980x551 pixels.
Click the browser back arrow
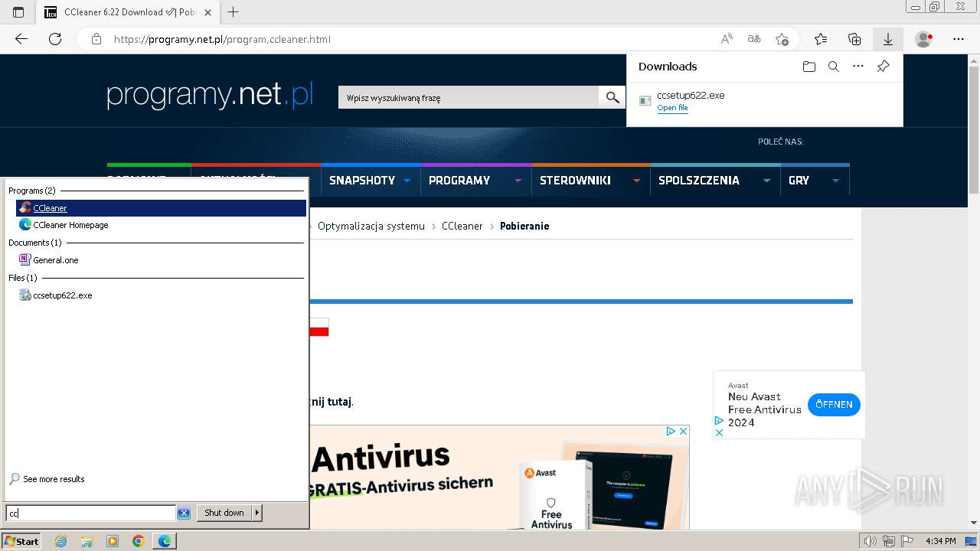21,39
